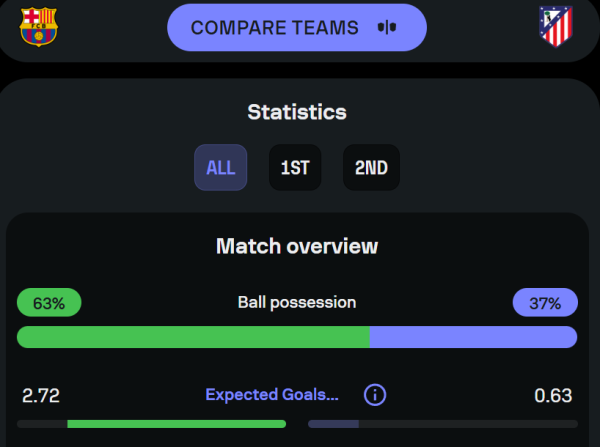
Task: Switch to 2ND half statistics
Action: point(371,167)
